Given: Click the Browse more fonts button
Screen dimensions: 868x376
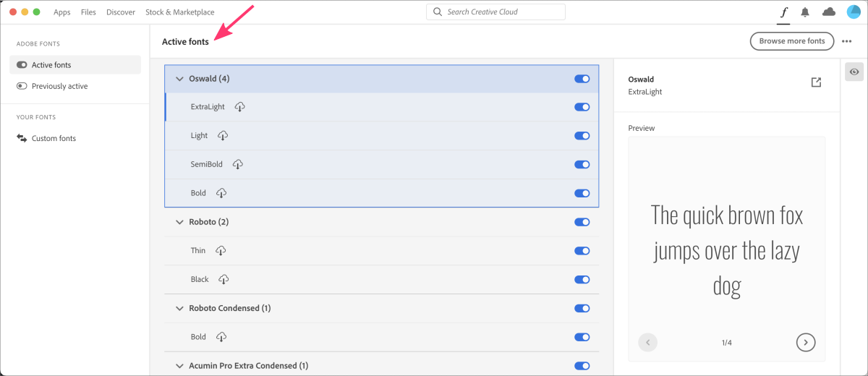Looking at the screenshot, I should tap(791, 41).
